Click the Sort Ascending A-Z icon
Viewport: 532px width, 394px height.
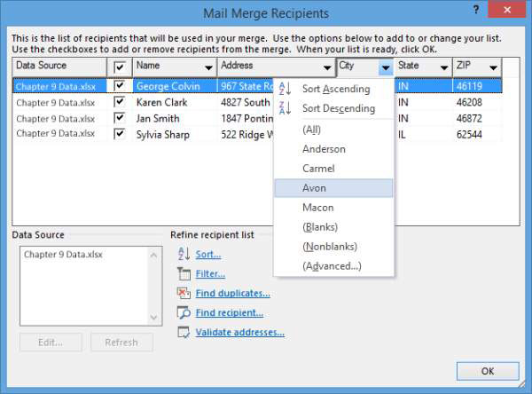286,89
